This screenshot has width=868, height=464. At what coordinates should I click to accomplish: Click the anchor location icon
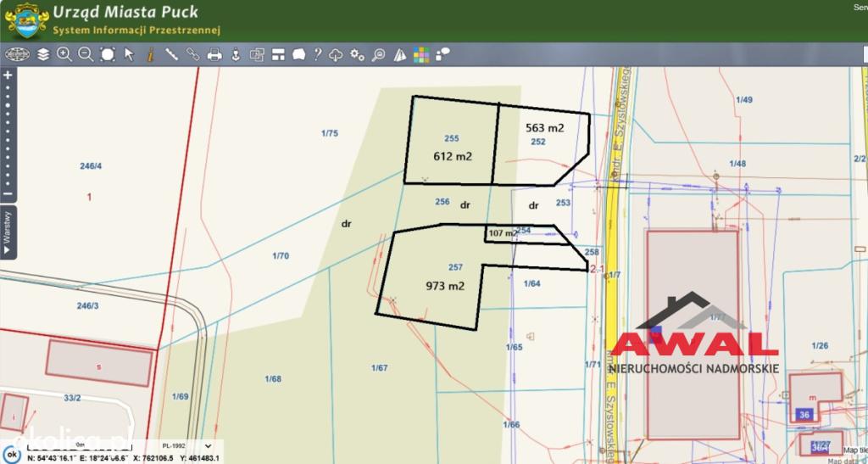[236, 54]
